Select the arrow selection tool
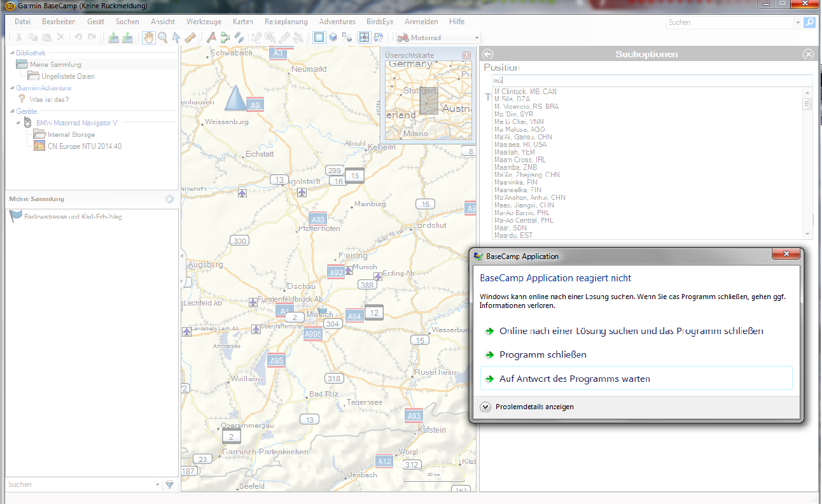Viewport: 822px width, 504px height. (x=176, y=38)
